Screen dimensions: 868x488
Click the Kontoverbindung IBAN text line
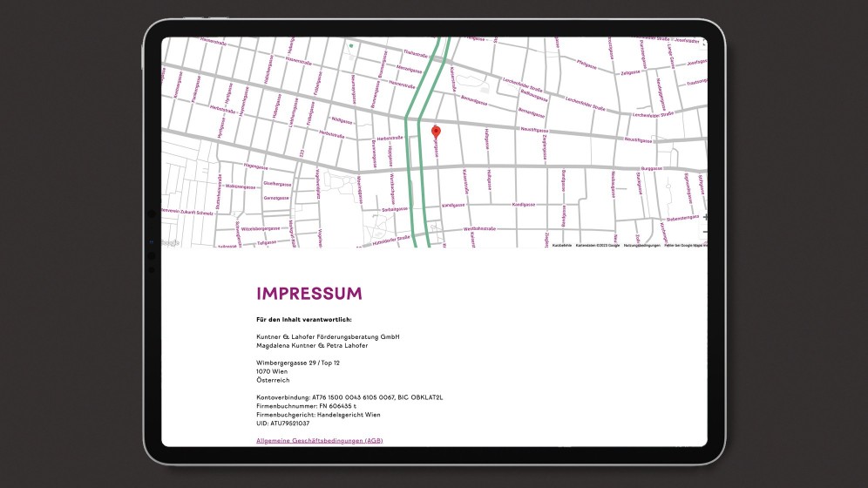coord(349,396)
